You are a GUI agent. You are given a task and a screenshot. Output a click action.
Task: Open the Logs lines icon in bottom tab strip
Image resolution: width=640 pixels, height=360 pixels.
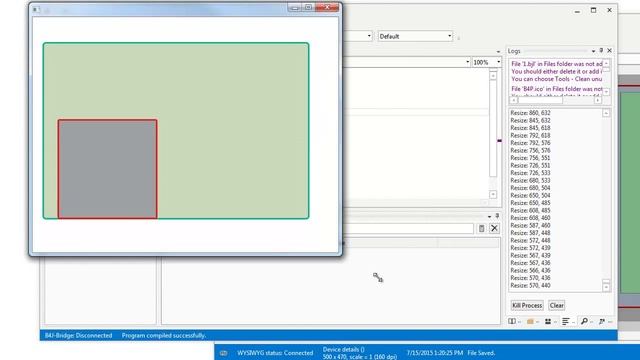(x=566, y=322)
